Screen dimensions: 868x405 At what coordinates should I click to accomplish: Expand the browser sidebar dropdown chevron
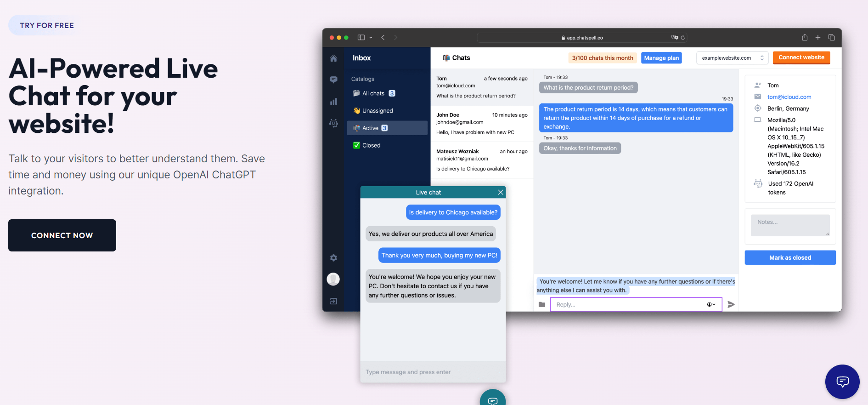pyautogui.click(x=371, y=38)
